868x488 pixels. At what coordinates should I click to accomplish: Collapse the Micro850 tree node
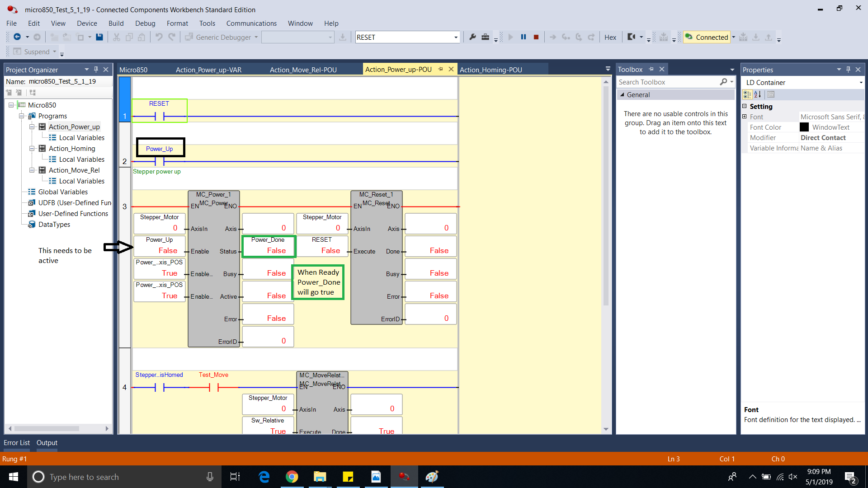coord(11,105)
